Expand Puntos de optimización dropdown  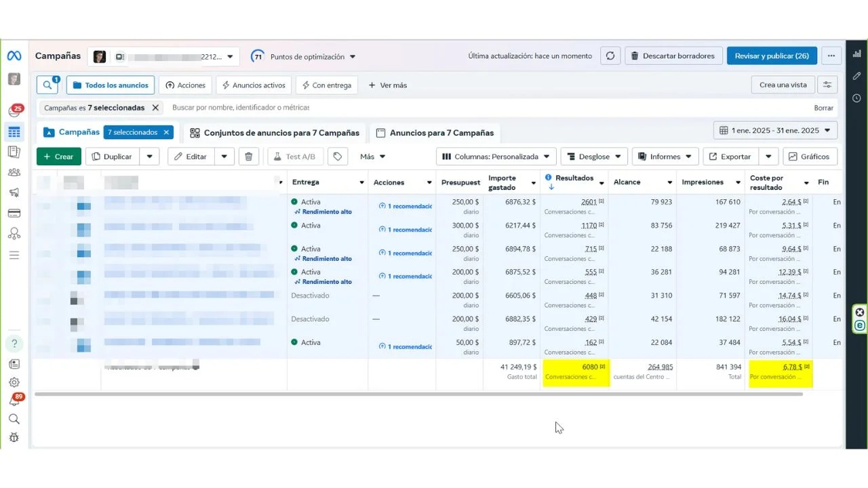click(x=304, y=56)
